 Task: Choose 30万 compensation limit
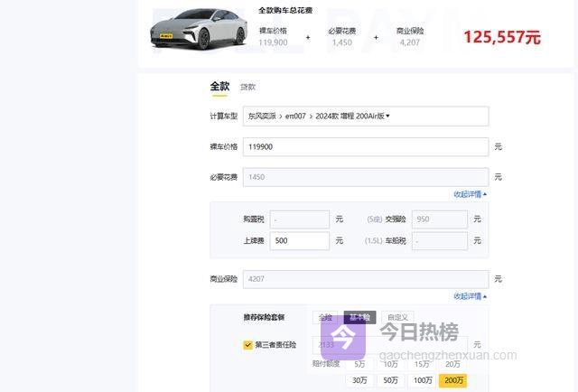(360, 380)
